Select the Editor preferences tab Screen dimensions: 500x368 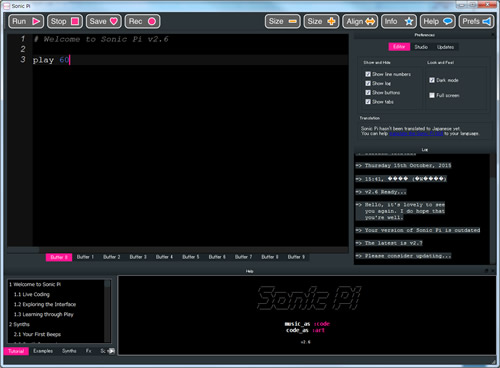tap(399, 47)
